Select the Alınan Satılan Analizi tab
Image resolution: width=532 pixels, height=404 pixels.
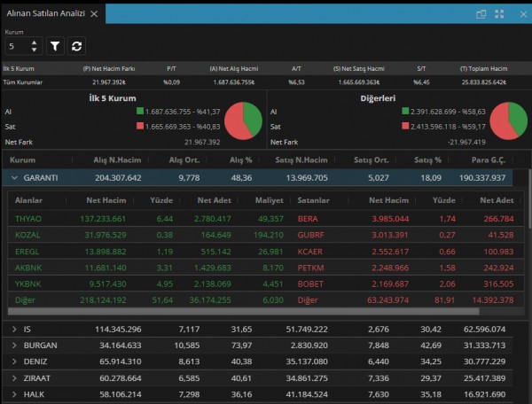[x=45, y=13]
